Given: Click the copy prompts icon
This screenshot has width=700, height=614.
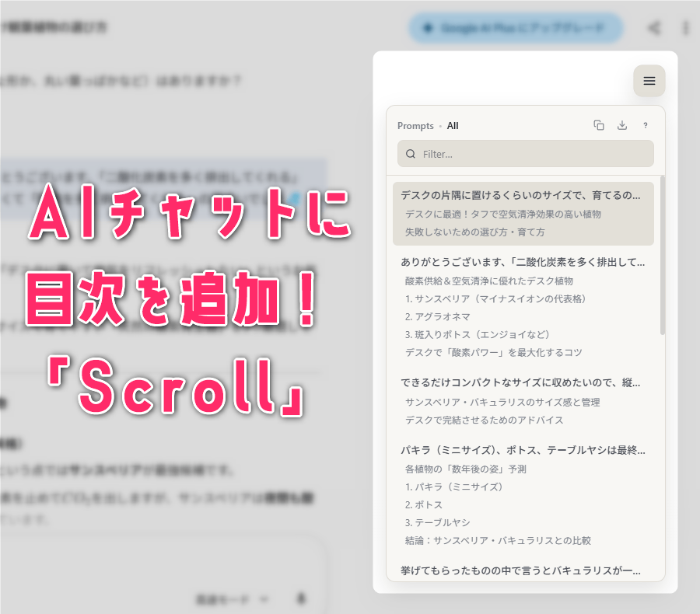Looking at the screenshot, I should (x=598, y=124).
